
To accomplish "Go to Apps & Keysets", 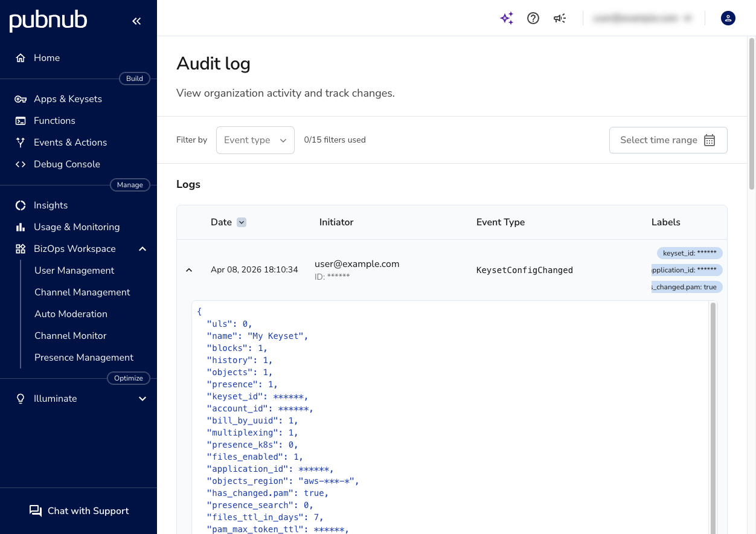I will click(68, 98).
